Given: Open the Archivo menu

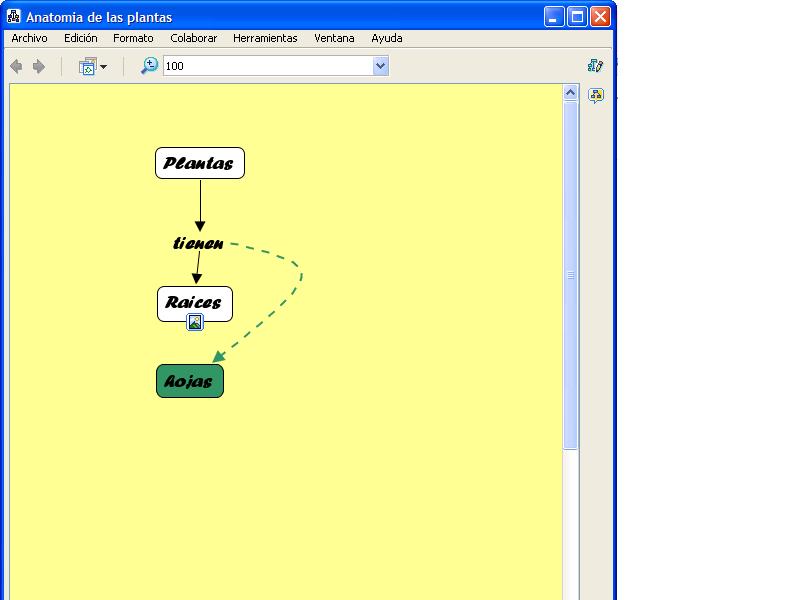Looking at the screenshot, I should 29,38.
